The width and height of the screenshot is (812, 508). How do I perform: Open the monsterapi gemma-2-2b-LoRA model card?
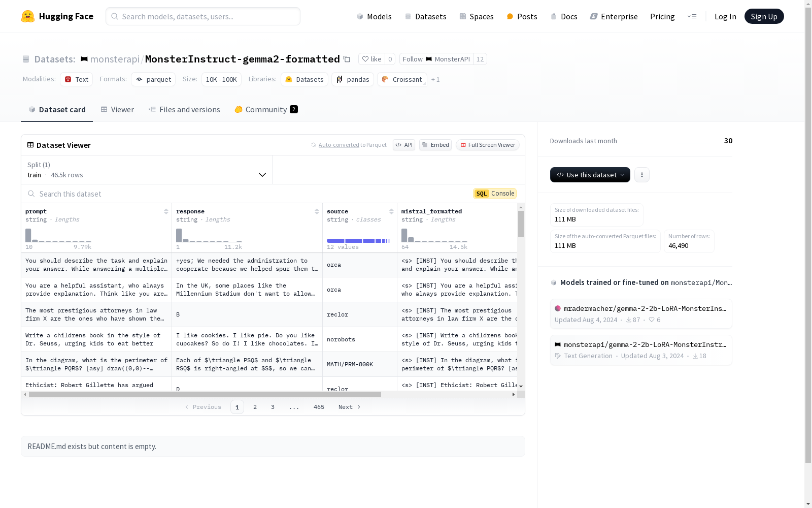(641, 350)
